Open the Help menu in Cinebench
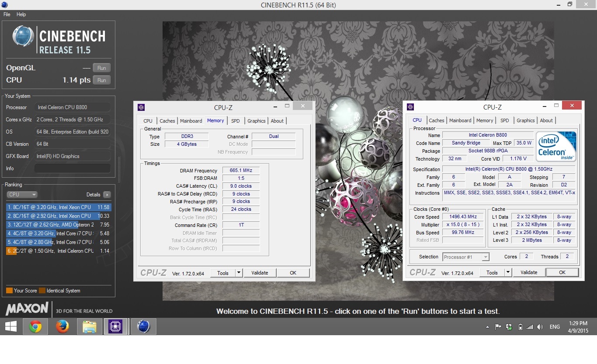The width and height of the screenshot is (597, 364). (21, 14)
